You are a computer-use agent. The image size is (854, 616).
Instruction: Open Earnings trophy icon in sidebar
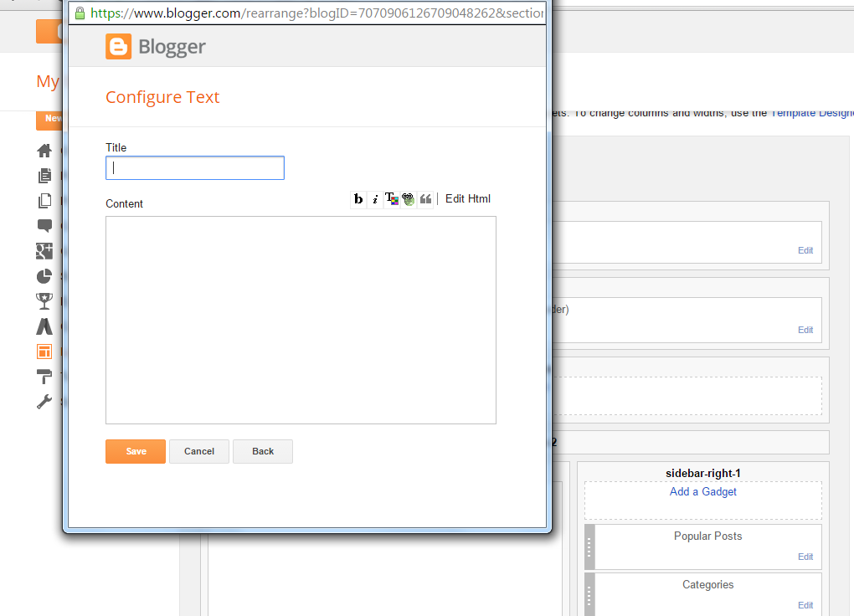(x=44, y=301)
